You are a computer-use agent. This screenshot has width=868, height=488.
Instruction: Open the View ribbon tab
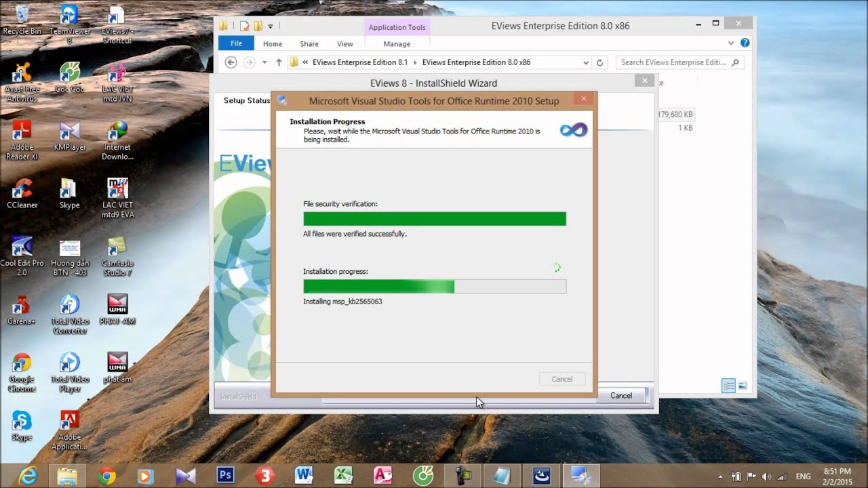(x=345, y=43)
